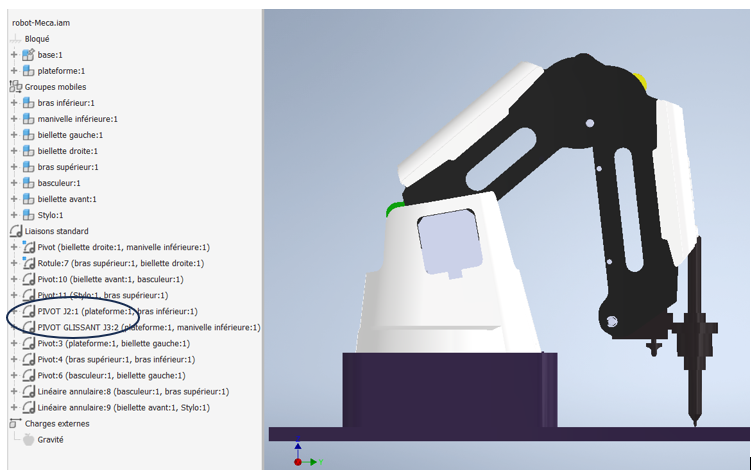Click the Gravité apple icon
753x470 pixels.
coord(28,439)
